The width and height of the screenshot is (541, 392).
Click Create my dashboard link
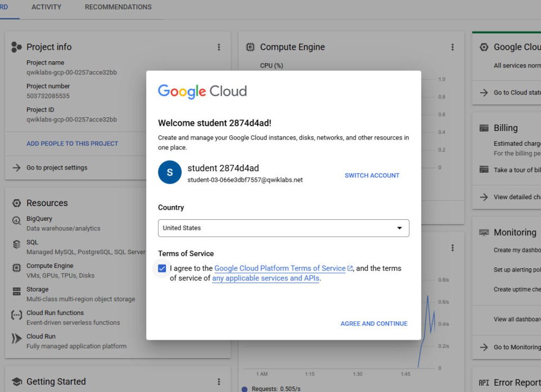point(517,250)
